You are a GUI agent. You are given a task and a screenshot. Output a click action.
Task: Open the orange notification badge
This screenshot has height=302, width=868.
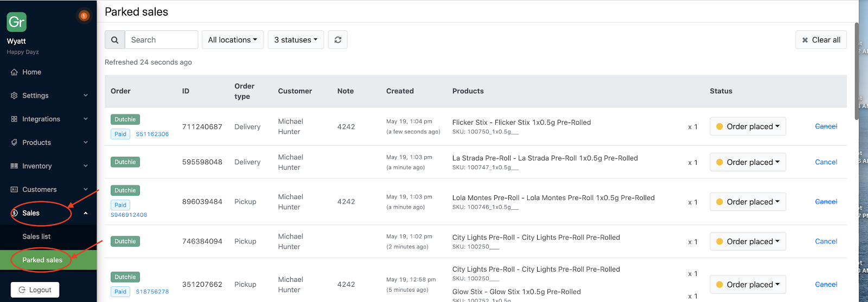[x=84, y=16]
